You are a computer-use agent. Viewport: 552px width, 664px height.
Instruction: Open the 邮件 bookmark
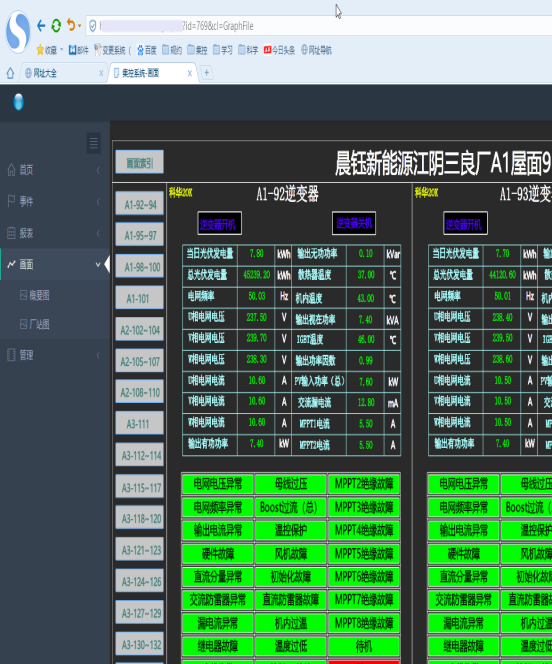coord(79,50)
